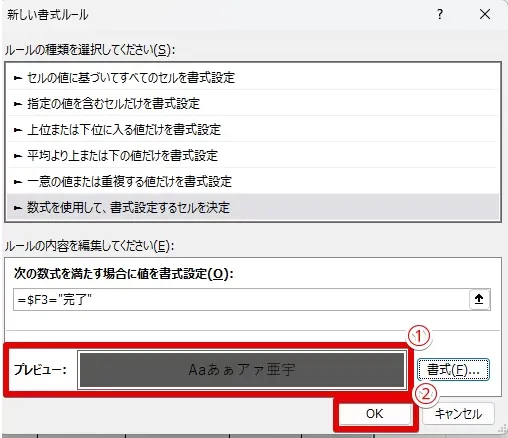Select rule '指定の値を含むセルだけを書式設定'
This screenshot has width=508, height=438.
pos(253,104)
